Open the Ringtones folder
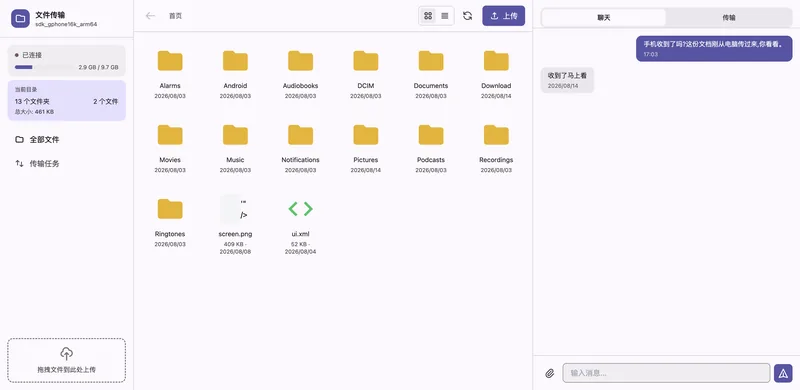This screenshot has height=390, width=800. 170,209
